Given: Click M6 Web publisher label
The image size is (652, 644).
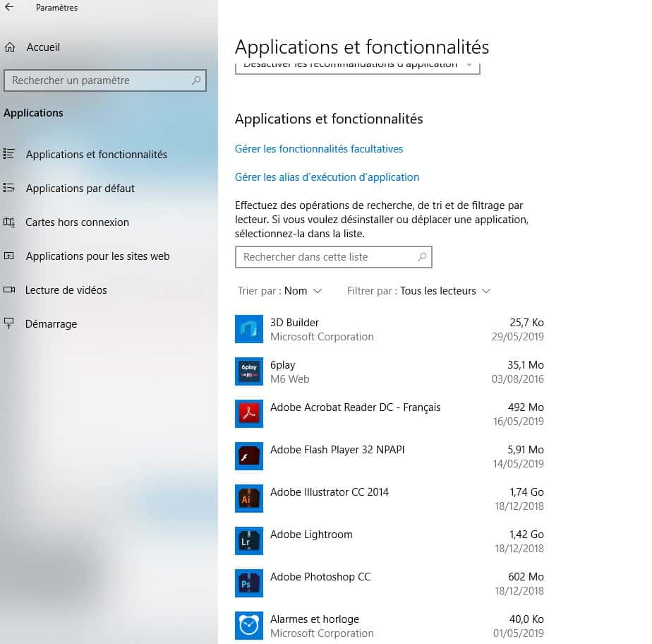Looking at the screenshot, I should [290, 379].
